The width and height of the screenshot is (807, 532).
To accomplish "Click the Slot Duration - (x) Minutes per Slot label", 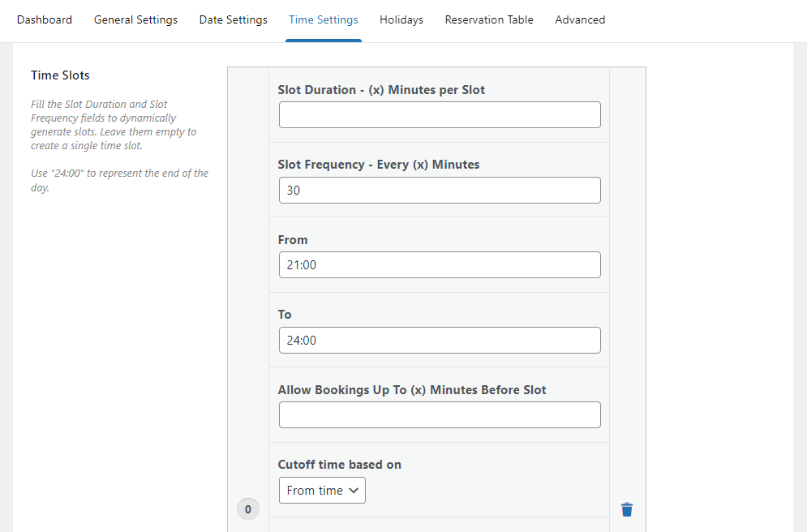I will (x=381, y=90).
